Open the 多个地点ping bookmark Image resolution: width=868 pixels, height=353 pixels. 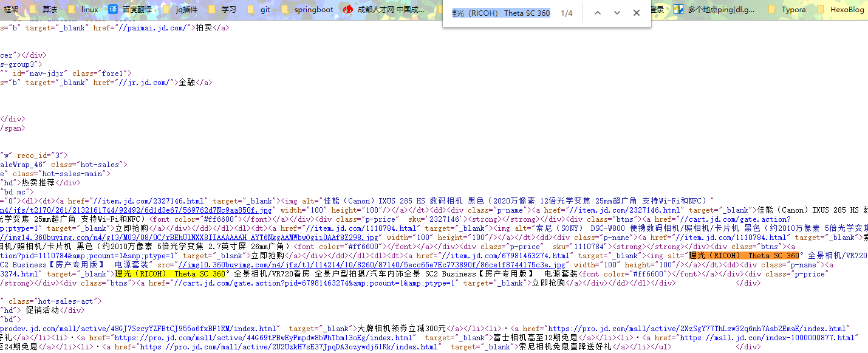click(714, 10)
